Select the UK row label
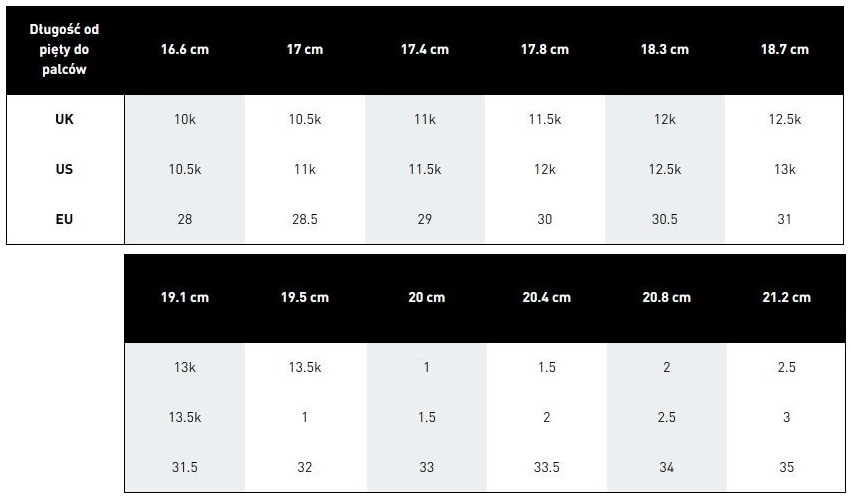Viewport: 852px width, 499px height. [65, 119]
